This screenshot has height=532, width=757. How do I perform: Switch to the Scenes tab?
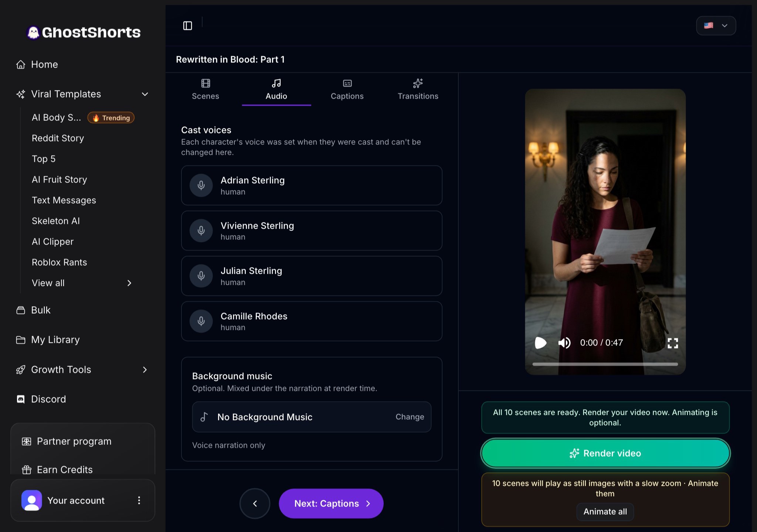[206, 89]
